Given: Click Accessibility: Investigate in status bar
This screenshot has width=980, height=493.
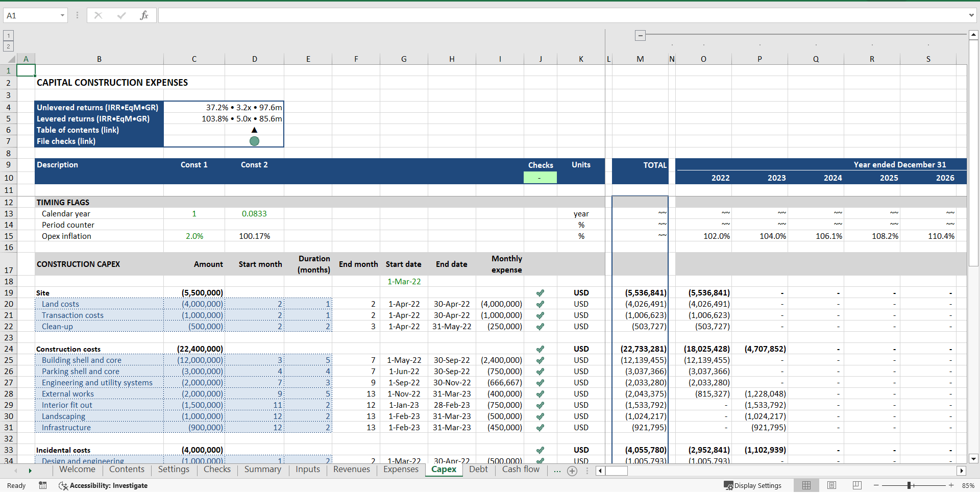Looking at the screenshot, I should pyautogui.click(x=104, y=485).
